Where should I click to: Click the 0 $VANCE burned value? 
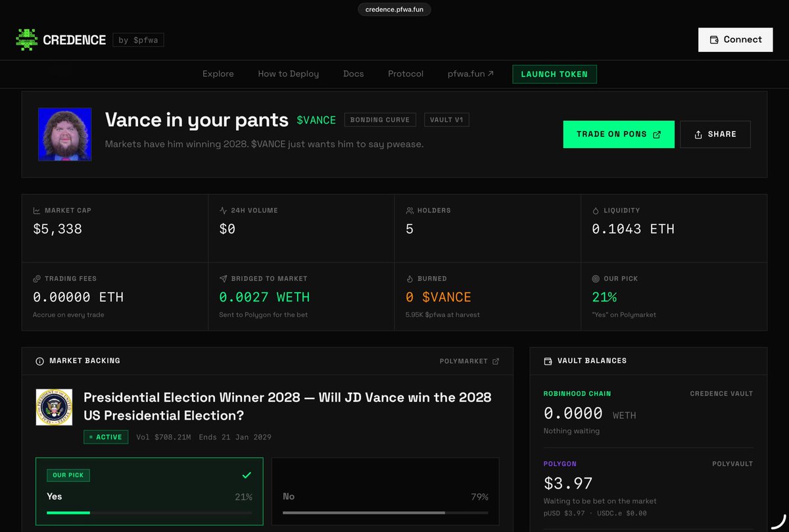[x=438, y=297]
